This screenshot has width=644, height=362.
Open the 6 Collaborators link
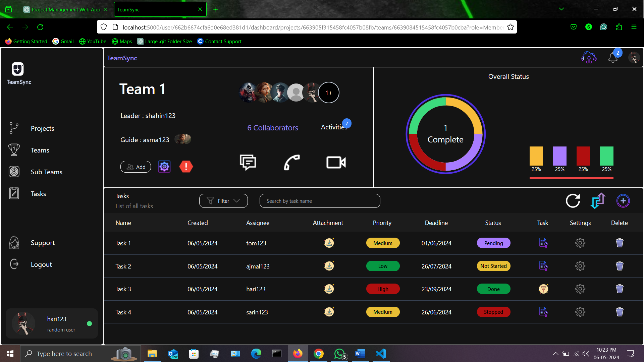[272, 128]
